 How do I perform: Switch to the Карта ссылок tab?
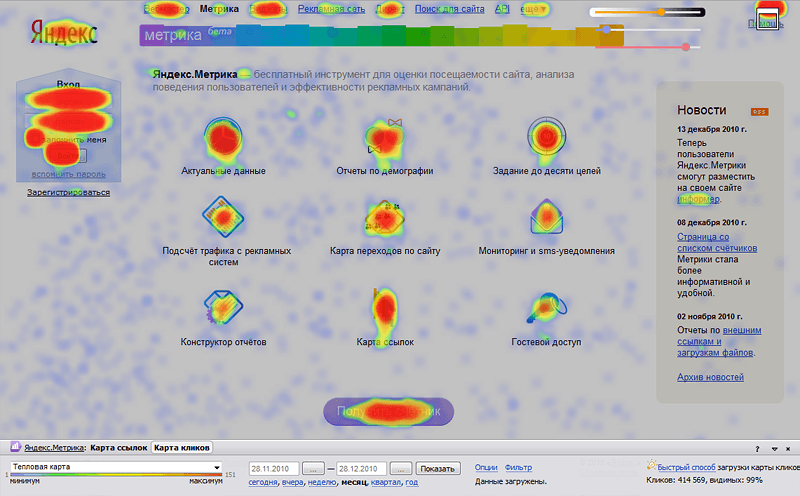pos(118,448)
